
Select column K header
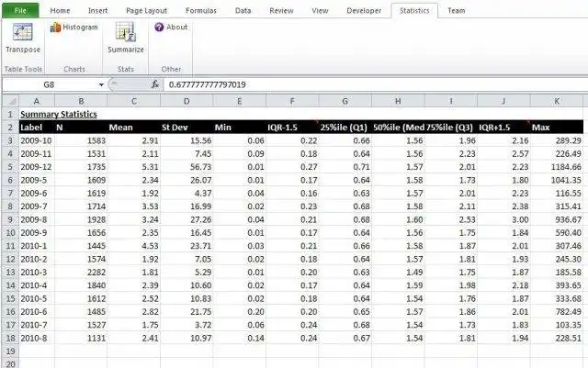tap(557, 101)
